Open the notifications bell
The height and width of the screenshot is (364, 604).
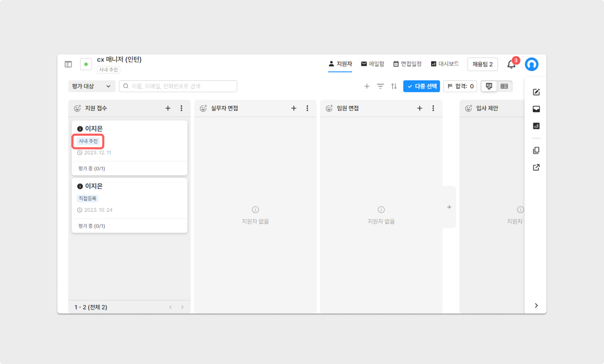tap(511, 64)
